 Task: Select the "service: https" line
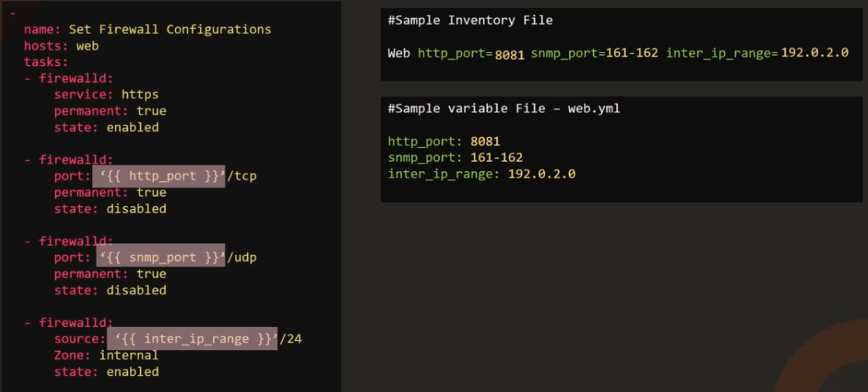point(106,95)
